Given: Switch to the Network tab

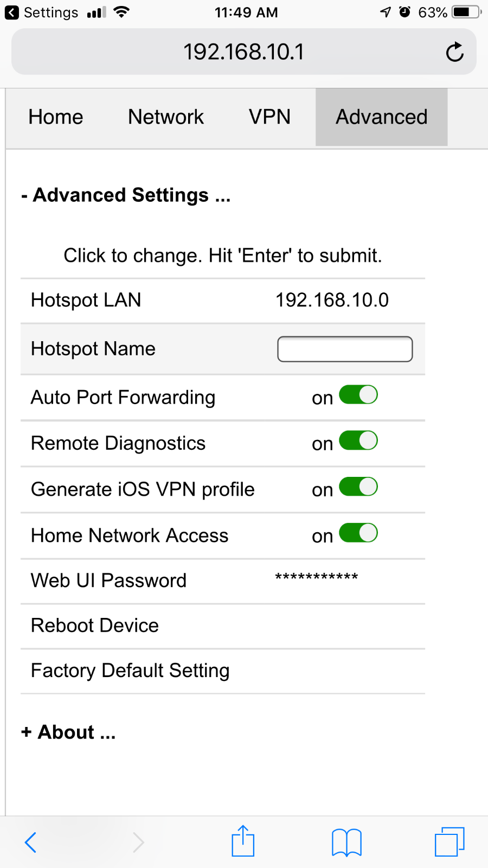Looking at the screenshot, I should tap(166, 117).
